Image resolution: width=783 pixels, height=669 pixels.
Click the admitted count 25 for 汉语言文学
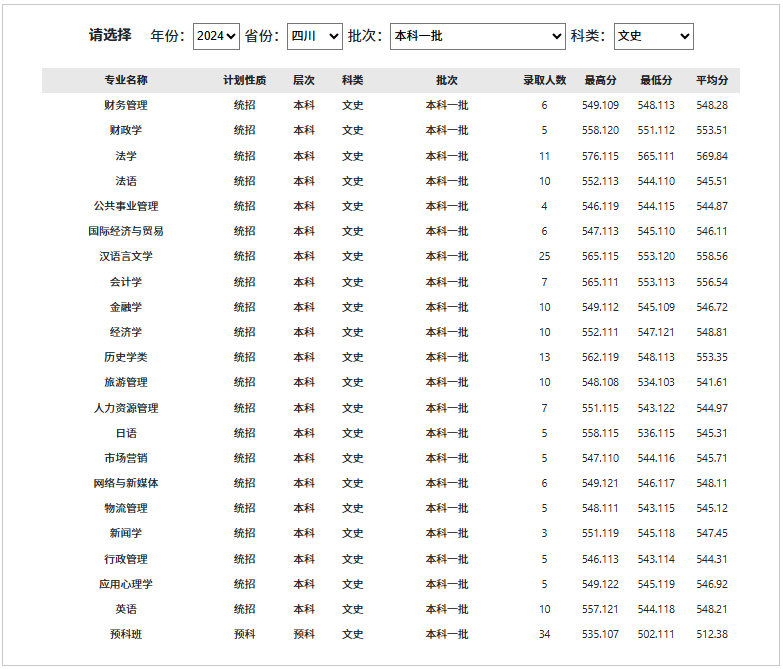coord(544,257)
